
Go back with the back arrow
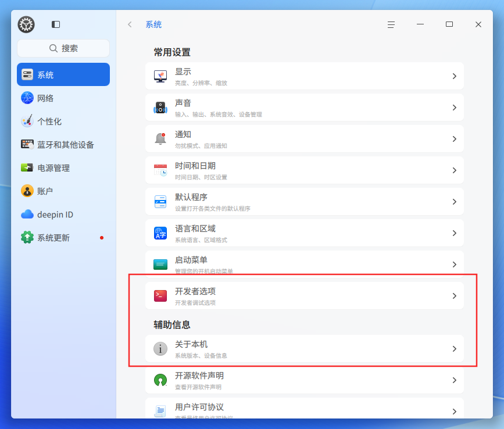130,24
